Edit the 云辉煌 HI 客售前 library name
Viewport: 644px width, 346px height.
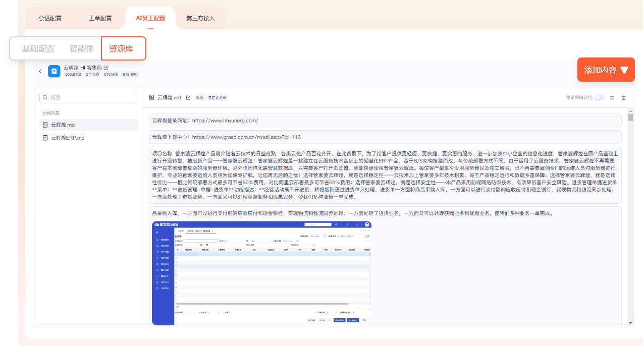[x=106, y=68]
